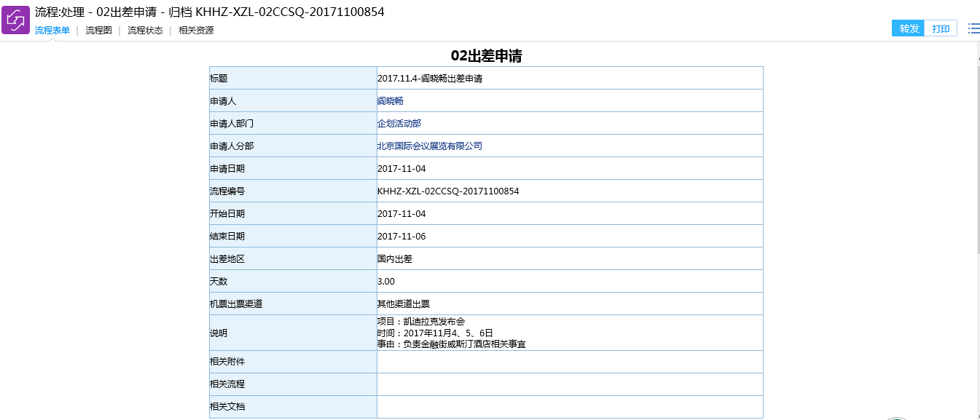Click the empty 相关文档 value cell

click(569, 407)
